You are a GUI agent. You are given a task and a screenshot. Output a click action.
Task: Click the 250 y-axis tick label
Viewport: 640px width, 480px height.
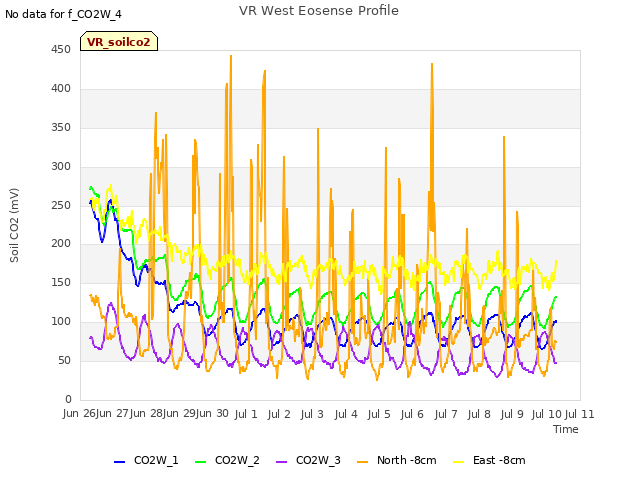coord(61,205)
